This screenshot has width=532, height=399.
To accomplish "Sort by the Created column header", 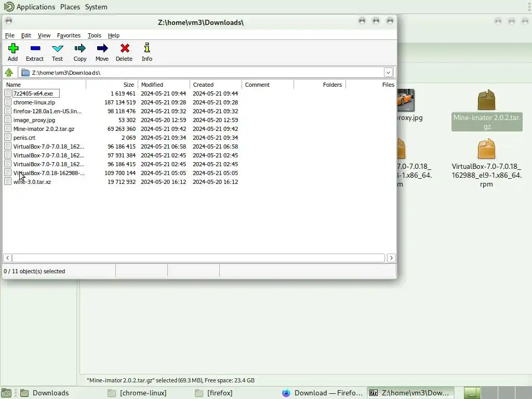I will click(216, 85).
